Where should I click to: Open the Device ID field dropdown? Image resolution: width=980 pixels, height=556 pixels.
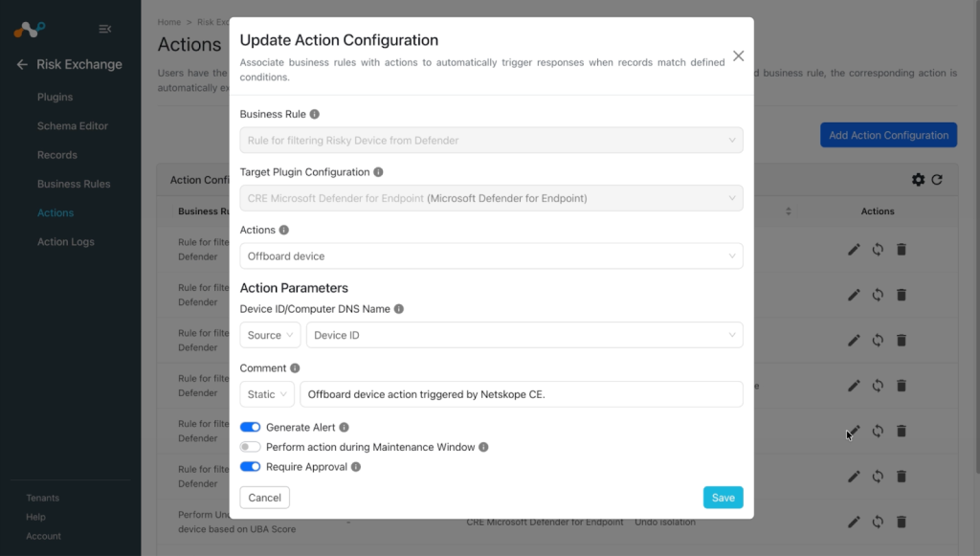524,335
